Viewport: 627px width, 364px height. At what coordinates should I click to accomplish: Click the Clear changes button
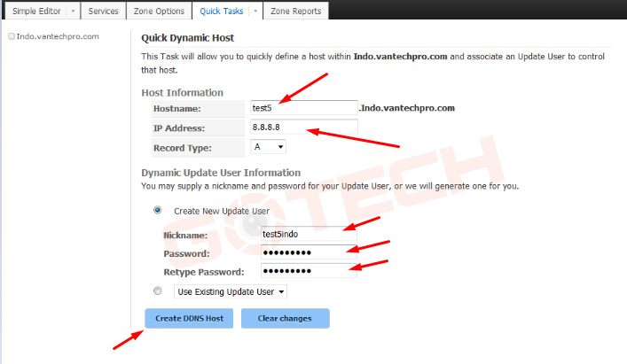point(285,318)
